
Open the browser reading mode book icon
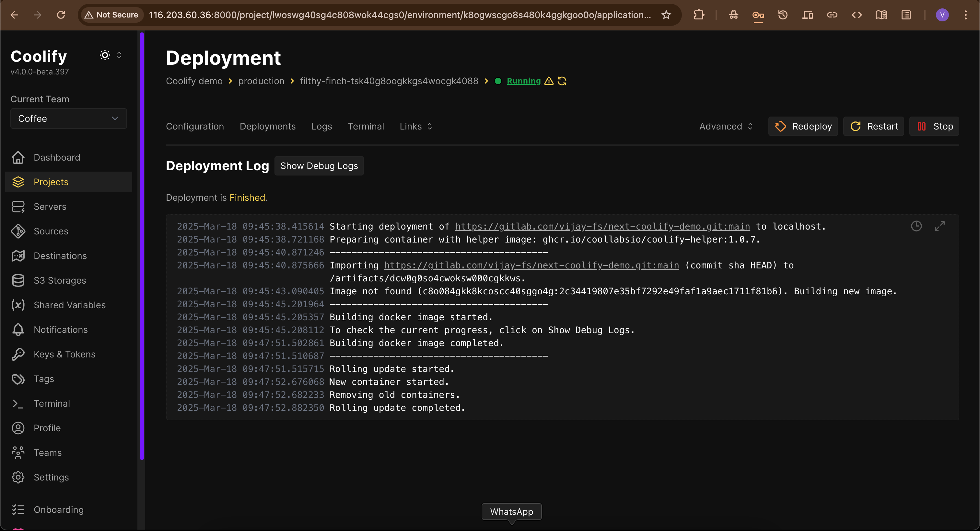coord(881,15)
